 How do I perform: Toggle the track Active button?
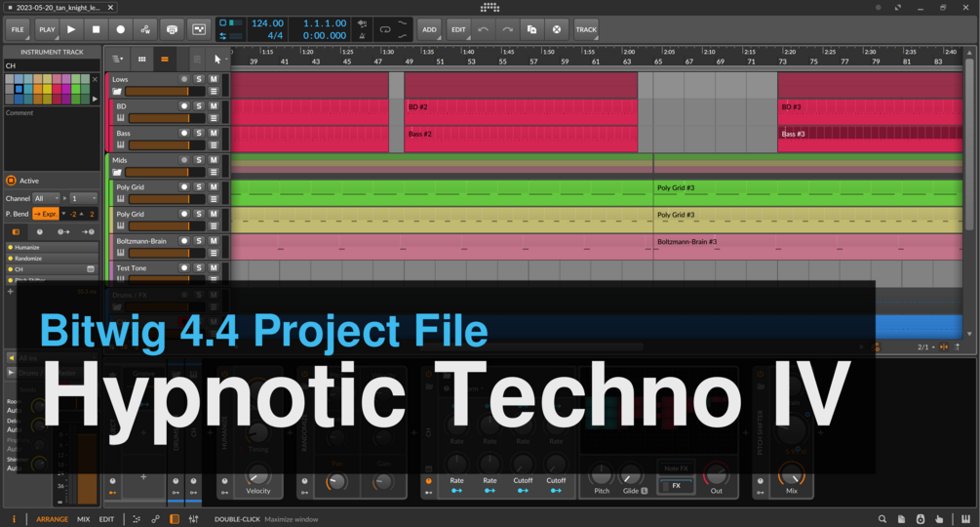(x=12, y=181)
